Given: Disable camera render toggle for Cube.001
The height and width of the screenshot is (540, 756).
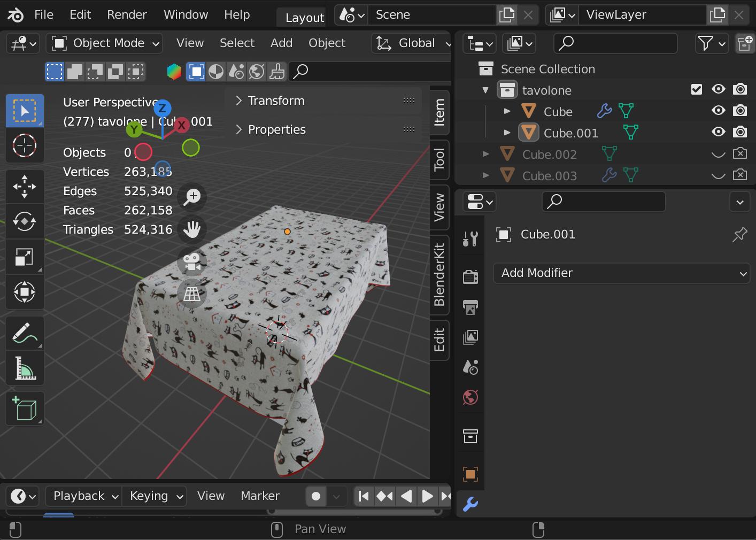Looking at the screenshot, I should pyautogui.click(x=740, y=132).
